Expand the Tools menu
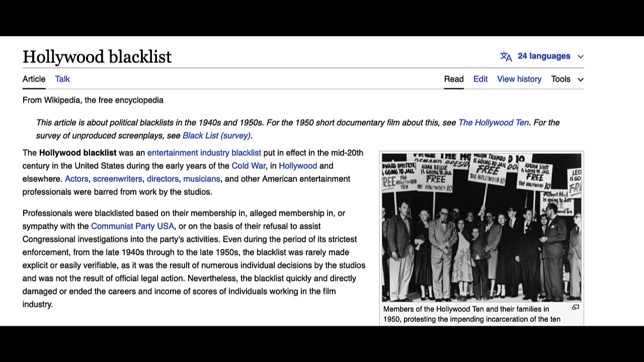This screenshot has width=644, height=362. point(567,79)
